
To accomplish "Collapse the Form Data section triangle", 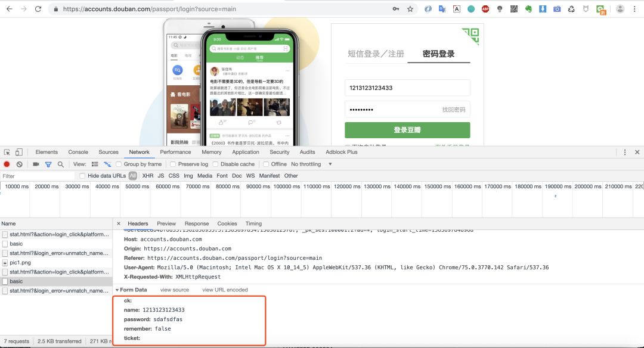I will coord(117,290).
